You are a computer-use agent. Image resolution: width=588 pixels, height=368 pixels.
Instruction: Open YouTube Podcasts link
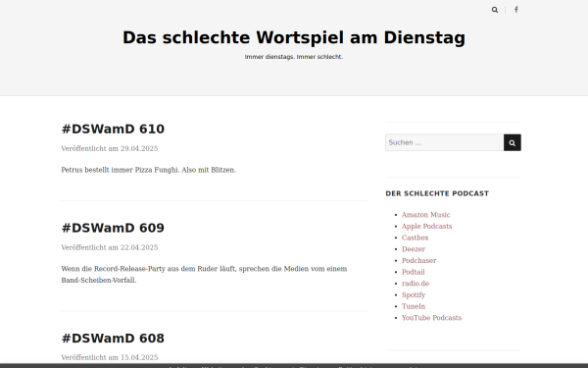click(431, 318)
